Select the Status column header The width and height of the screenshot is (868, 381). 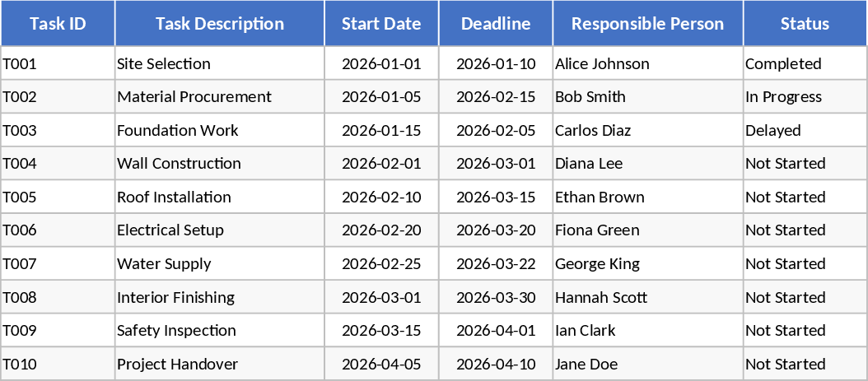pos(805,24)
